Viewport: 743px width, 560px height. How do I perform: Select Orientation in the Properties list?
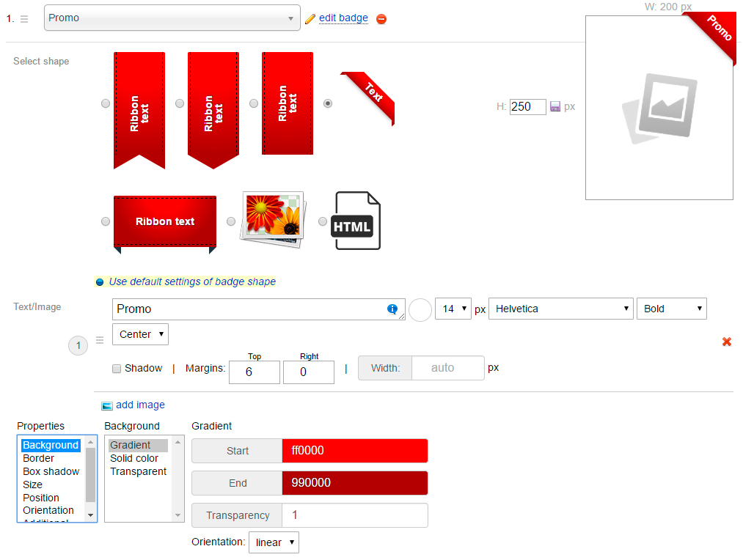(x=48, y=510)
